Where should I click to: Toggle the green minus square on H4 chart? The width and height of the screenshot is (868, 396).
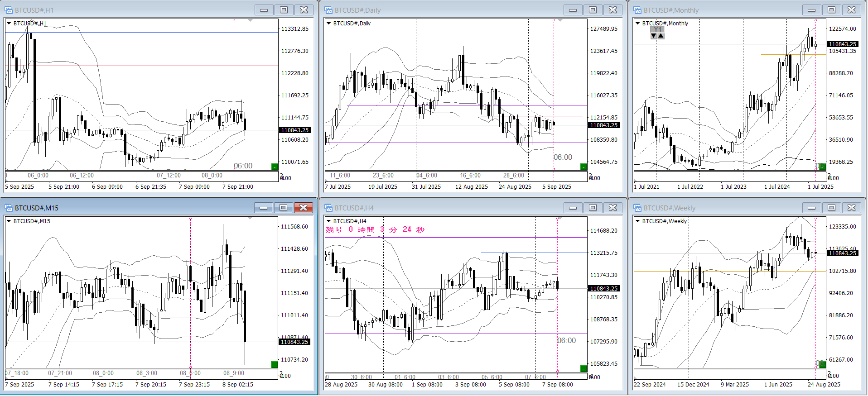pyautogui.click(x=583, y=368)
